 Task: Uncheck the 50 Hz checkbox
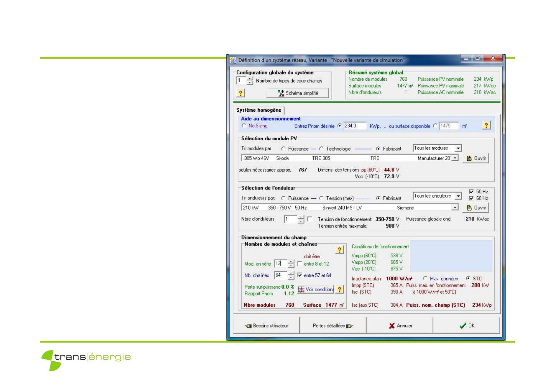[x=471, y=191]
